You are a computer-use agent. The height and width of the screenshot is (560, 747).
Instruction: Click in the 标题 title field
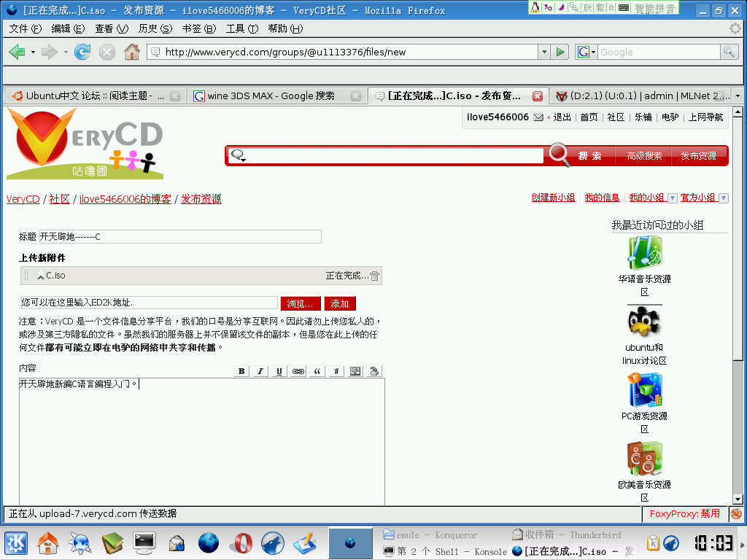(x=180, y=237)
